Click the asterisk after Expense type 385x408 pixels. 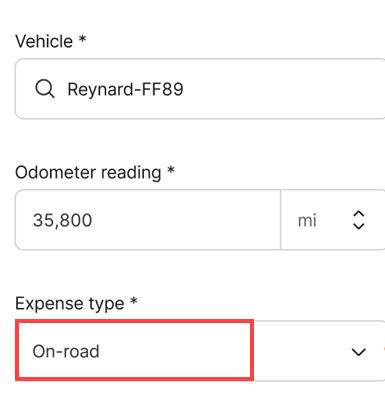pos(134,300)
